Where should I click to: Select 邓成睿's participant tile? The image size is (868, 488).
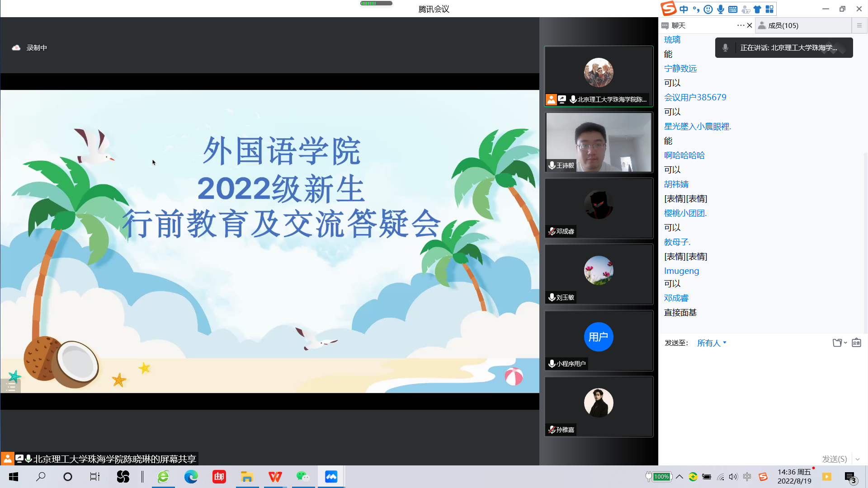point(599,208)
